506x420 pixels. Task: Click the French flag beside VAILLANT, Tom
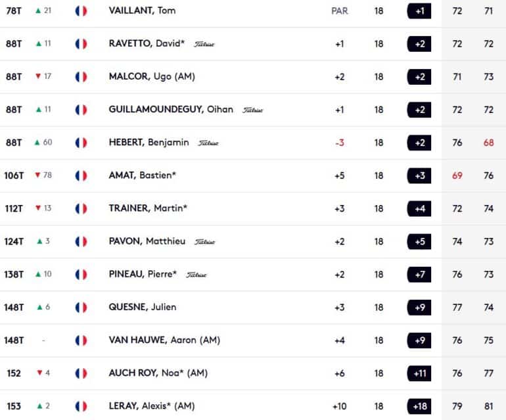pyautogui.click(x=81, y=11)
